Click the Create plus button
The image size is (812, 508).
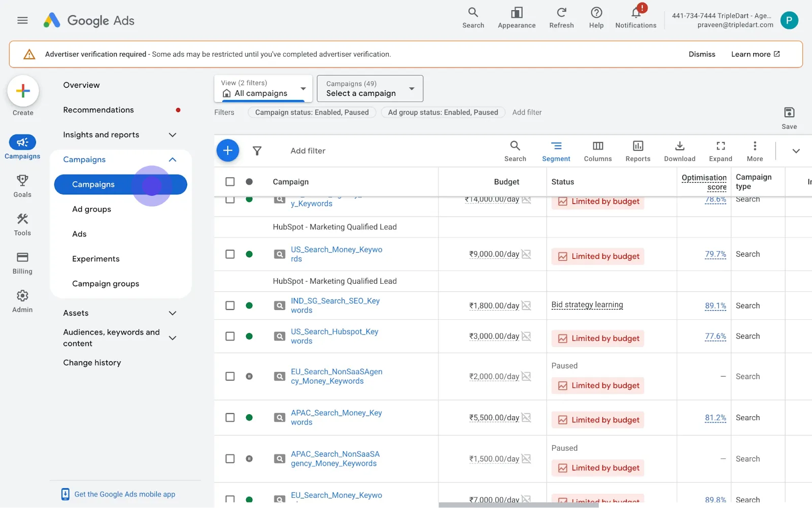(23, 91)
